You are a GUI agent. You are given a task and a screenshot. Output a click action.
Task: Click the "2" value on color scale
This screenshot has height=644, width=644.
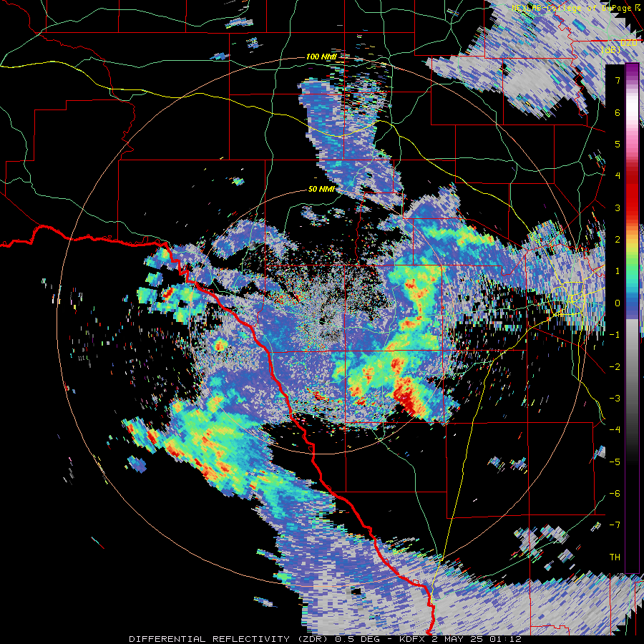click(618, 240)
